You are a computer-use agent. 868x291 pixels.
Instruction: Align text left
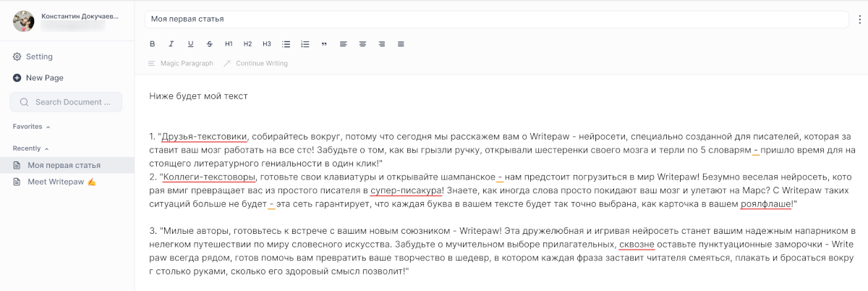[344, 44]
